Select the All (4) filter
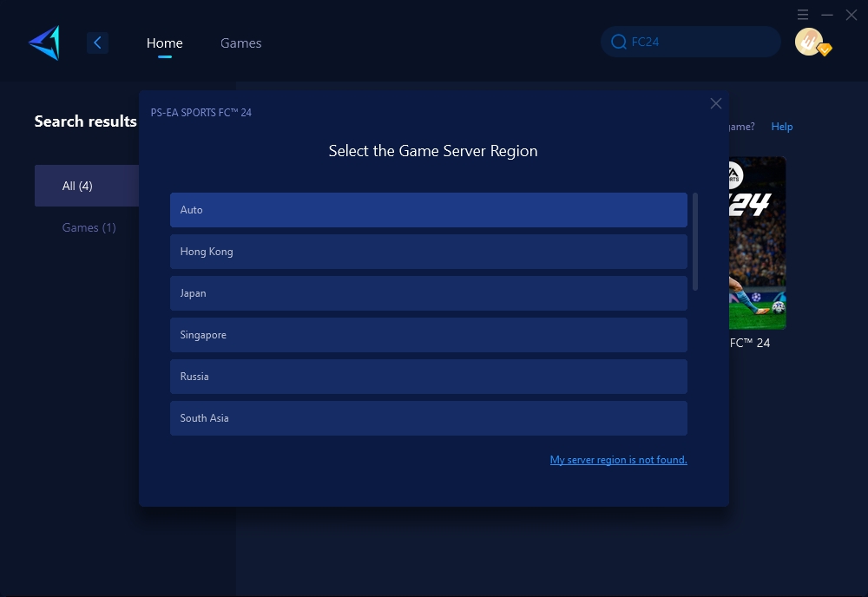The height and width of the screenshot is (597, 868). (87, 186)
